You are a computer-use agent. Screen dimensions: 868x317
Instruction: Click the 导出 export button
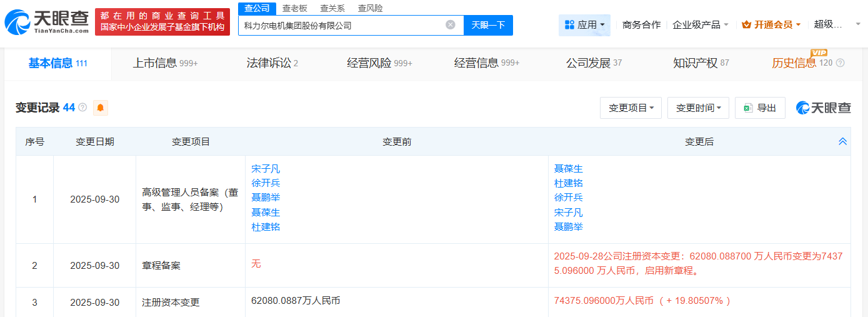[760, 108]
